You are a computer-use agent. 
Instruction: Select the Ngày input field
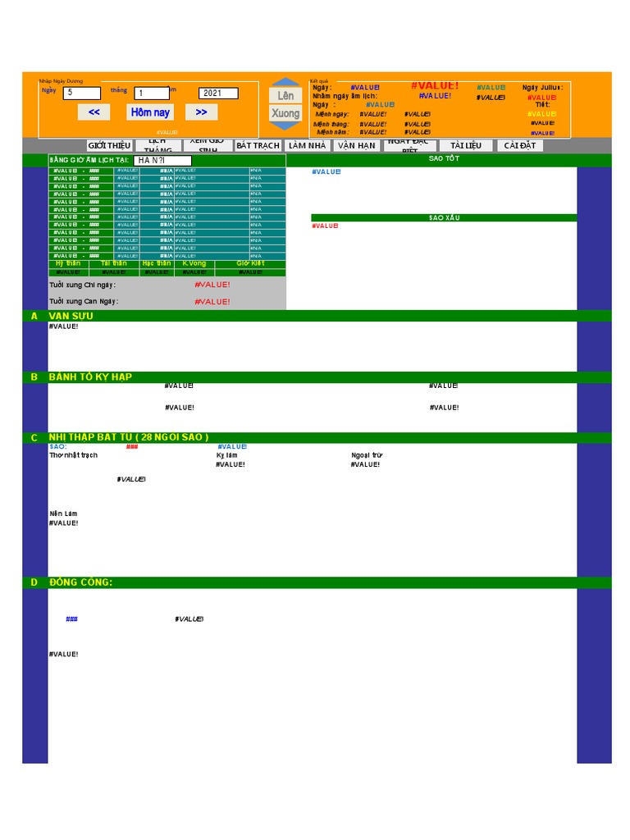pos(82,94)
